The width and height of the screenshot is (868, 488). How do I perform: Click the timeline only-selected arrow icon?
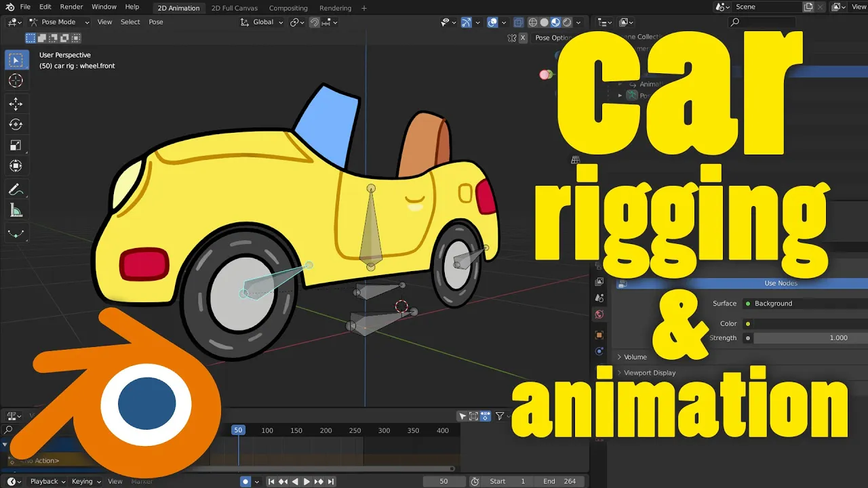coord(462,416)
